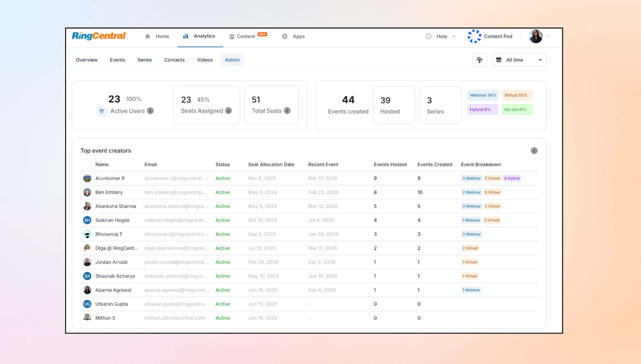The height and width of the screenshot is (364, 641).
Task: Click Akanksha Sharma's avatar
Action: [87, 206]
